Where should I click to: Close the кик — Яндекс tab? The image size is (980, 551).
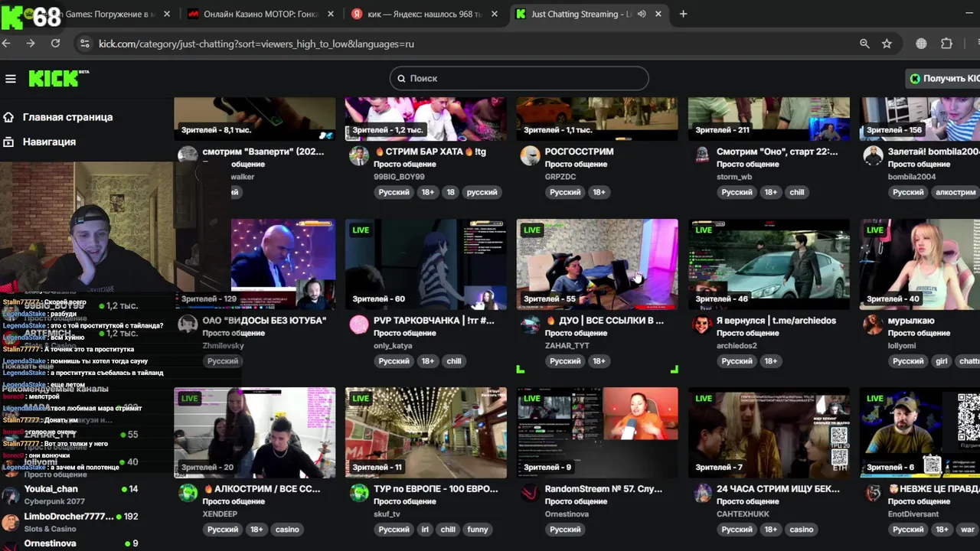pyautogui.click(x=495, y=14)
